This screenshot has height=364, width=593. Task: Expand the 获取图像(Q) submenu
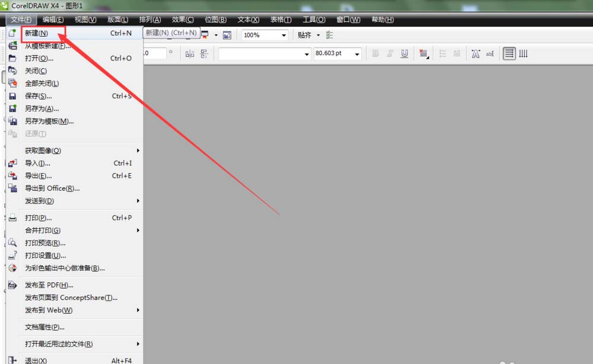[x=76, y=151]
